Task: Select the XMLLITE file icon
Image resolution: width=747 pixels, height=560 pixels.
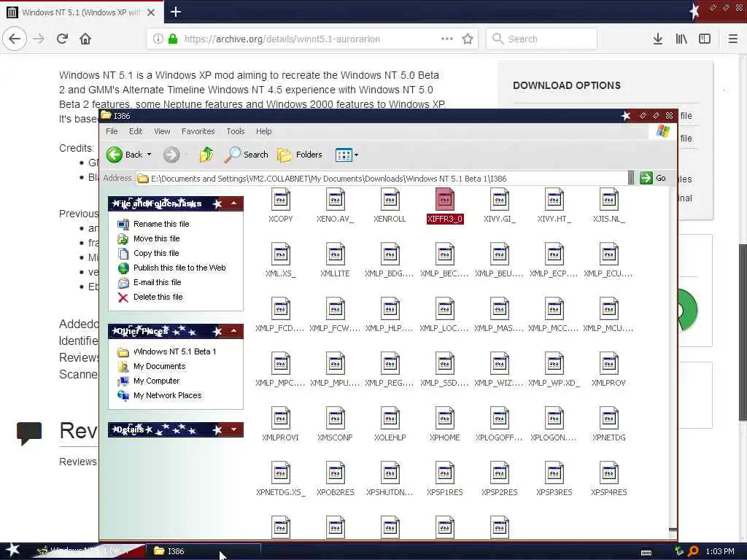Action: click(x=335, y=254)
